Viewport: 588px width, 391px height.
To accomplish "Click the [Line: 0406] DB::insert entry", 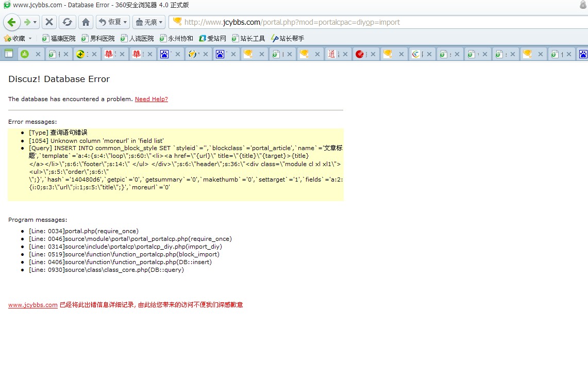I will click(x=121, y=262).
